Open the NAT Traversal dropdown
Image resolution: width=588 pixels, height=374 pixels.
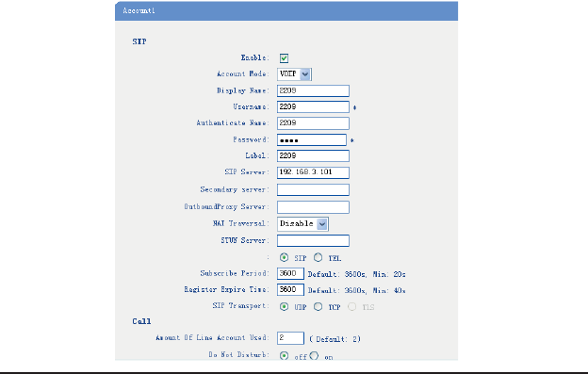click(302, 224)
